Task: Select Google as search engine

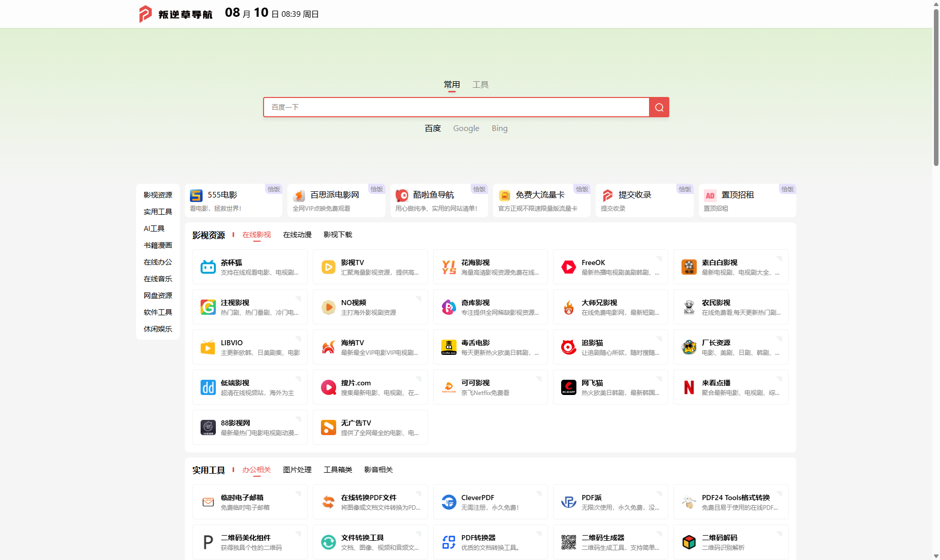Action: click(x=466, y=128)
